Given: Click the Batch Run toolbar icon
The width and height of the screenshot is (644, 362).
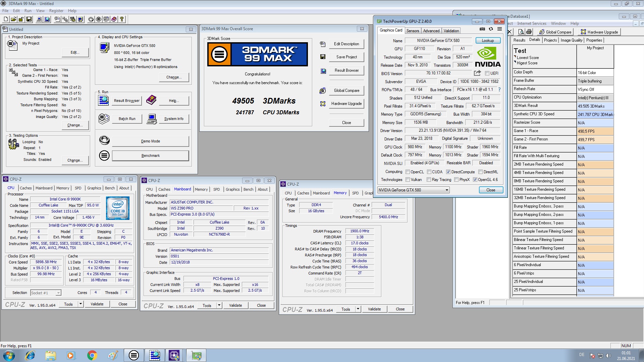Looking at the screenshot, I should [106, 19].
